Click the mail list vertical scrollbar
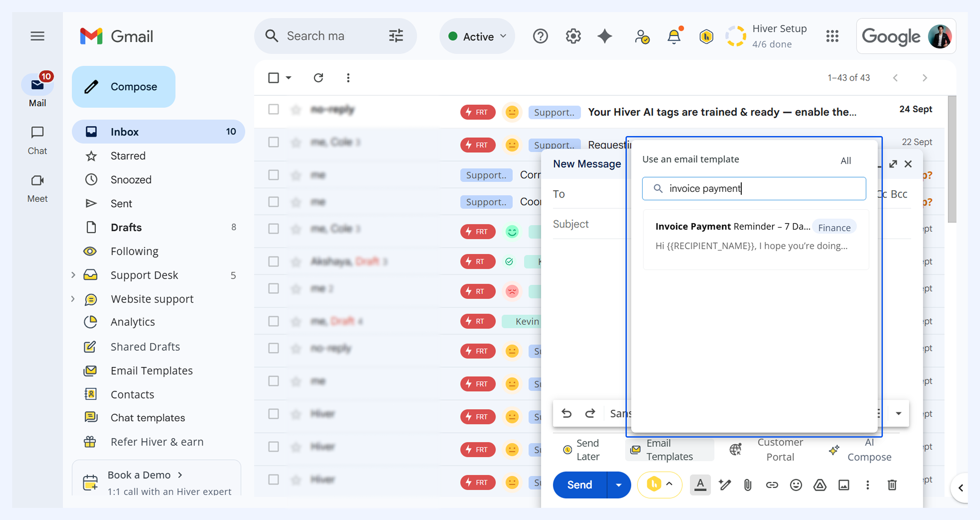 click(x=952, y=160)
